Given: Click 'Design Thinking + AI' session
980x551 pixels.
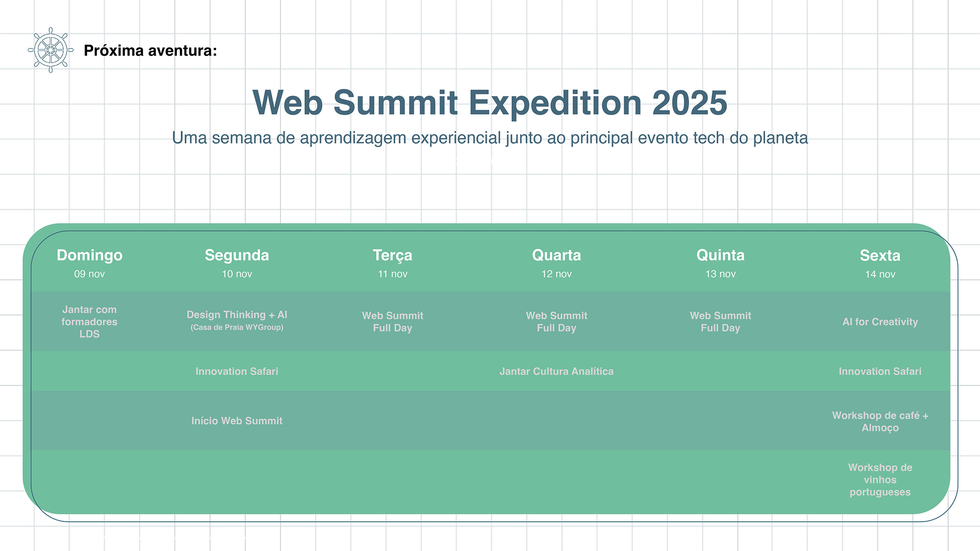Looking at the screenshot, I should pos(237,315).
